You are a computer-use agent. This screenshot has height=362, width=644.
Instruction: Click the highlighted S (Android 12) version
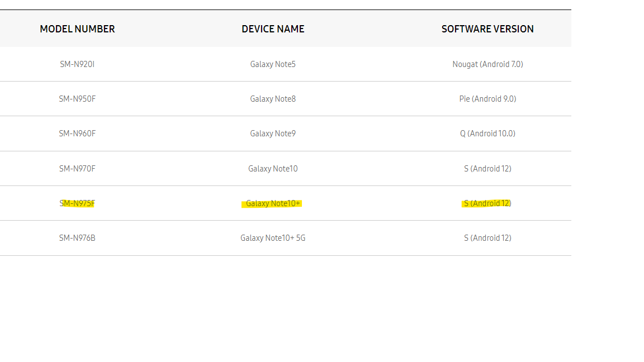(487, 203)
